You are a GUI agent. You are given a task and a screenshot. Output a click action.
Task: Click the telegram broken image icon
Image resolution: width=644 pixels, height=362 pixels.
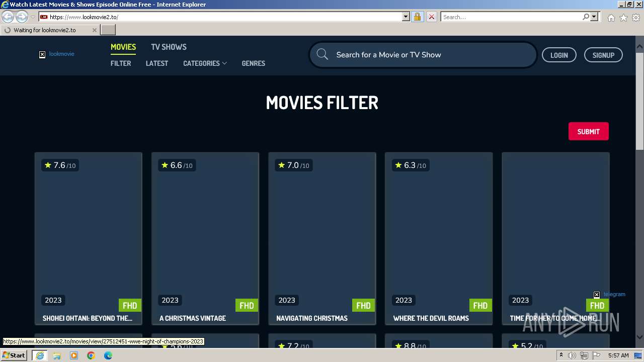(x=597, y=295)
